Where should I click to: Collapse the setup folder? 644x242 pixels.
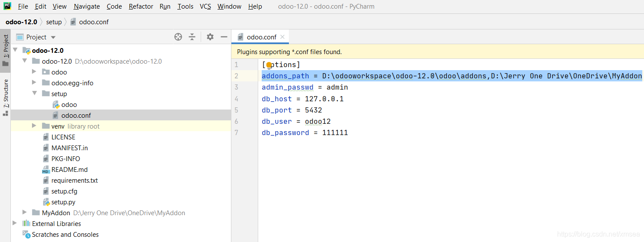(x=34, y=94)
